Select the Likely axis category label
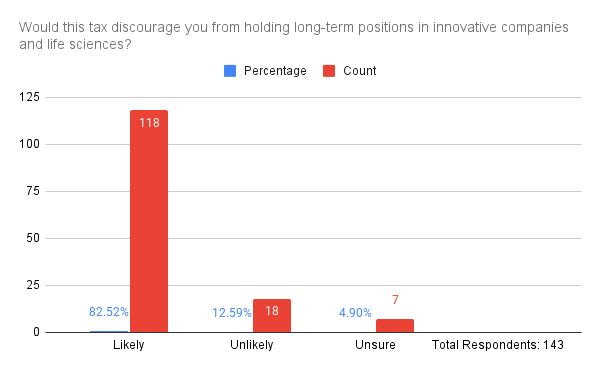 (x=129, y=345)
